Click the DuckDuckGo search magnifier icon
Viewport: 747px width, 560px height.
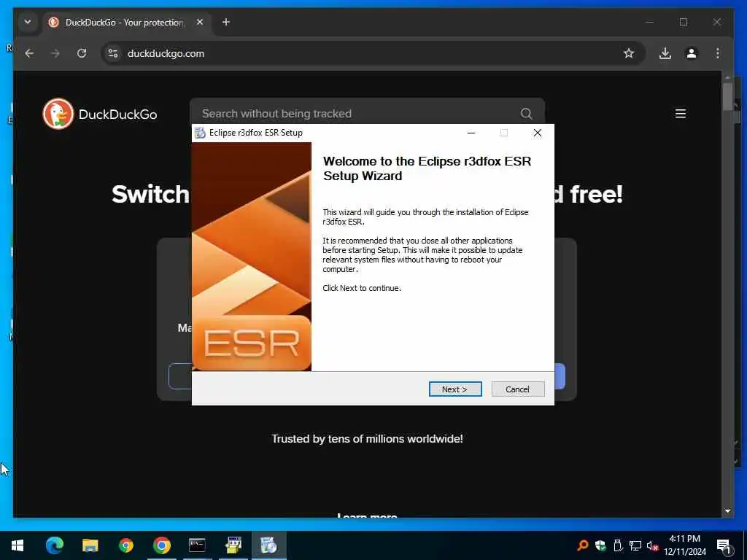[526, 113]
